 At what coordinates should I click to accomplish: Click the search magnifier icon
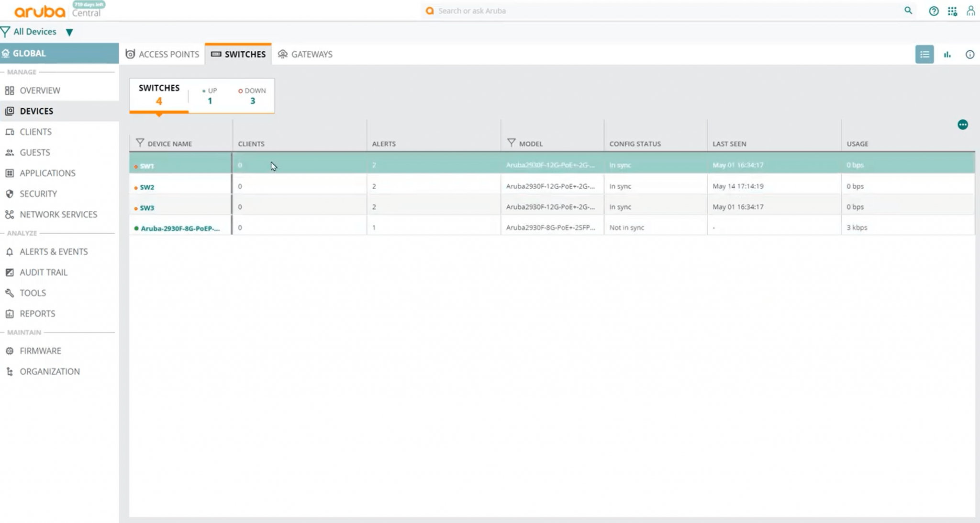pos(908,11)
